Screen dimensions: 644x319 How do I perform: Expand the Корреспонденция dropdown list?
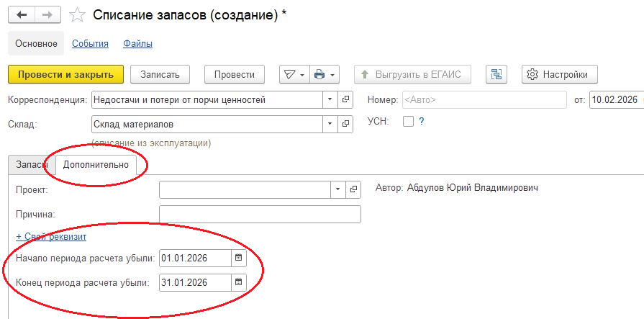coord(330,100)
